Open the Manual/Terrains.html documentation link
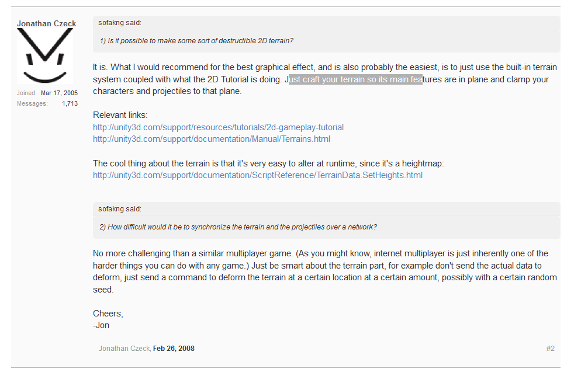 point(212,139)
